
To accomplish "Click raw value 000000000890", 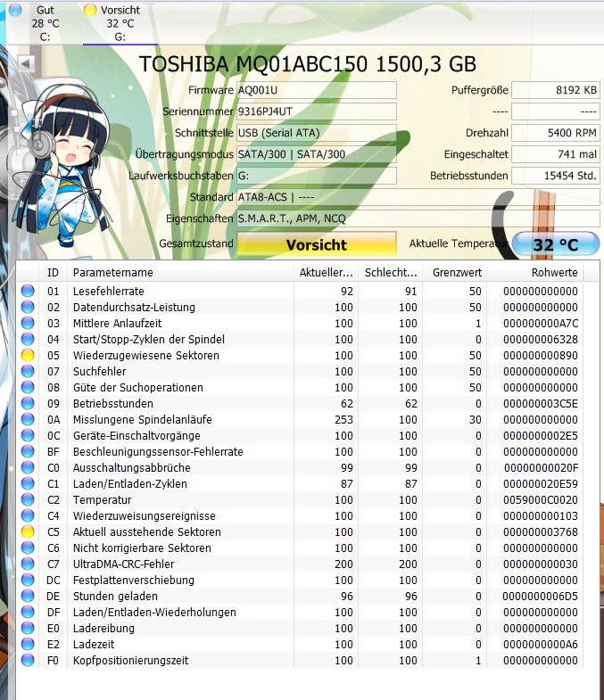I will tap(541, 356).
